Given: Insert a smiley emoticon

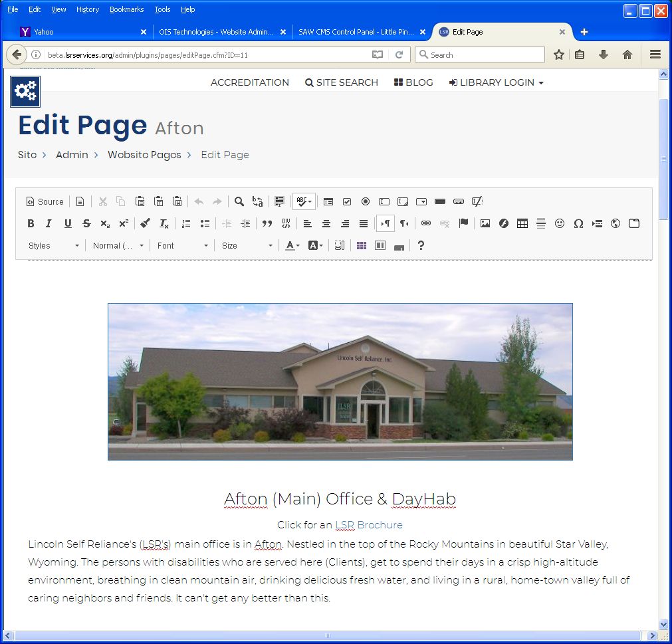Looking at the screenshot, I should pos(560,223).
